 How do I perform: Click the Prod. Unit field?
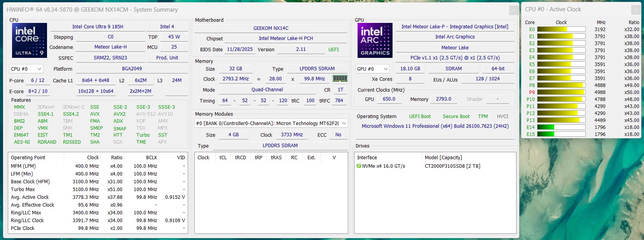[x=167, y=58]
